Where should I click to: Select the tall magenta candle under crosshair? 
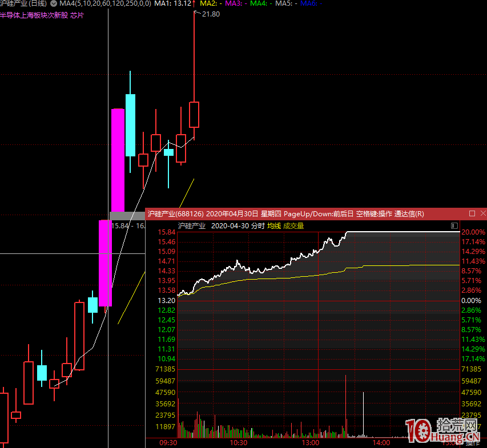105,263
